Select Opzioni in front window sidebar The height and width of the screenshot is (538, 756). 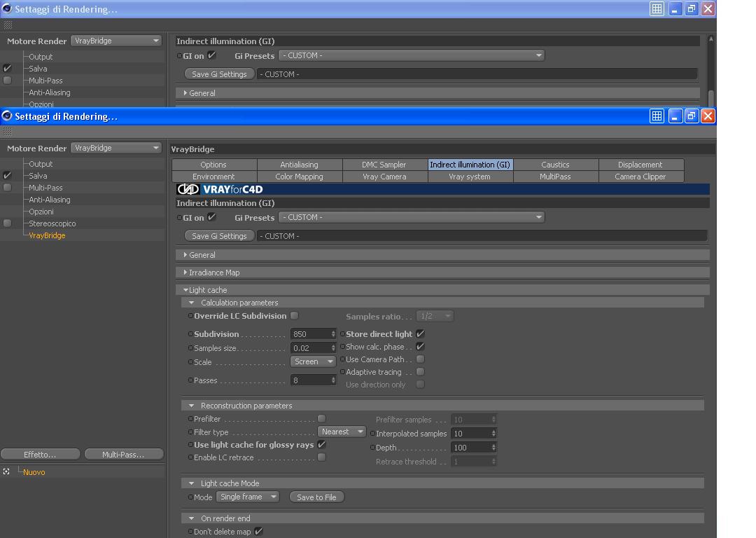[41, 212]
